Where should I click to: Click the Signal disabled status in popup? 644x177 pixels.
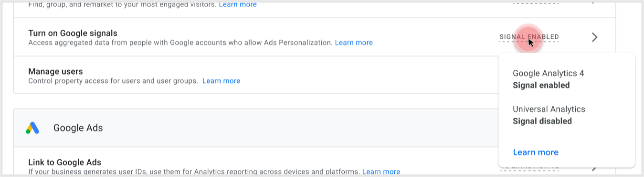542,121
